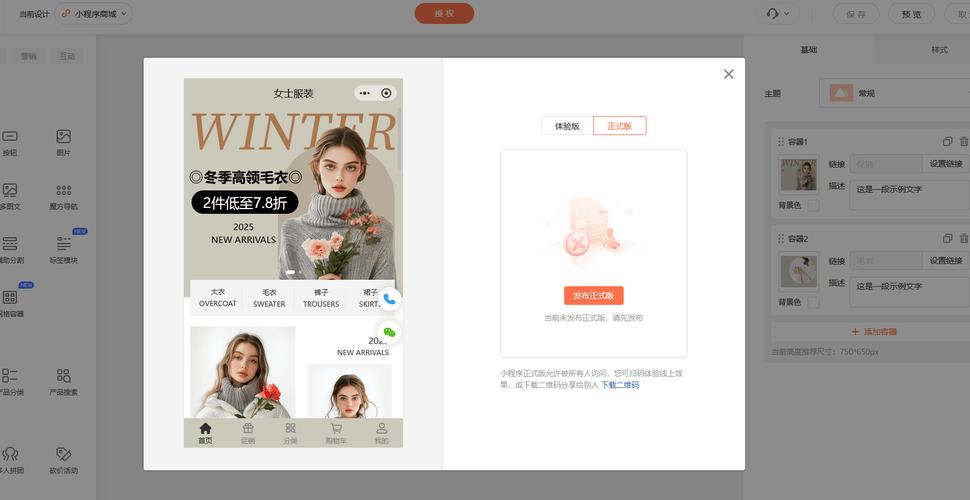Tap the 促销 gift icon in preview
Screen dimensions: 970x500
[x=248, y=433]
